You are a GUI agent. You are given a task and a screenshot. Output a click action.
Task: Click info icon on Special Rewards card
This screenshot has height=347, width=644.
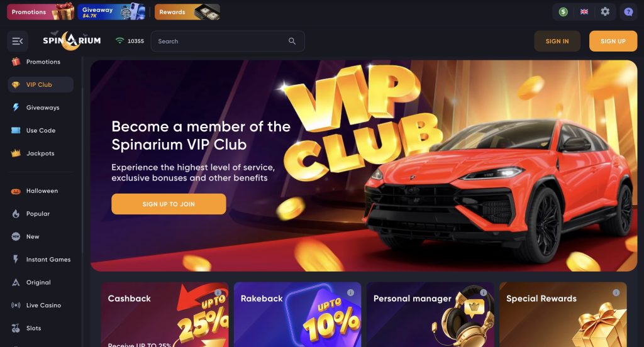click(x=616, y=293)
